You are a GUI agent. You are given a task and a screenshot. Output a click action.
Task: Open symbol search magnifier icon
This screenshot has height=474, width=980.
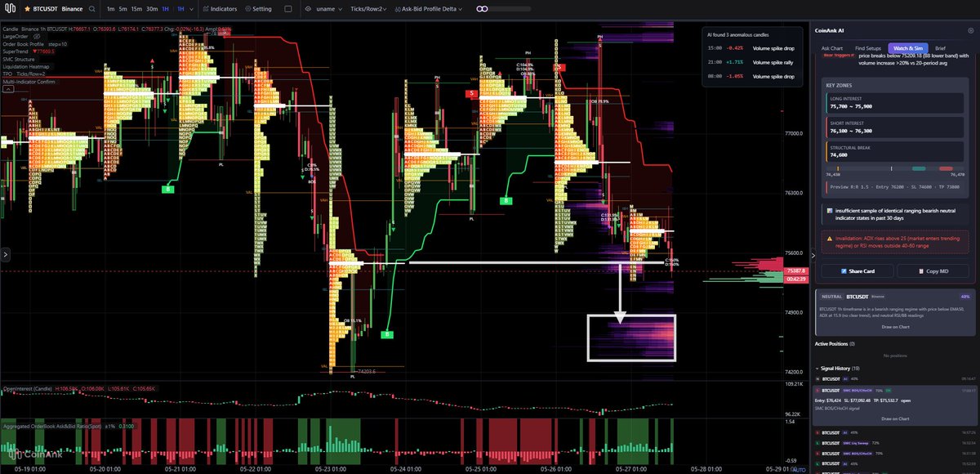[x=91, y=9]
